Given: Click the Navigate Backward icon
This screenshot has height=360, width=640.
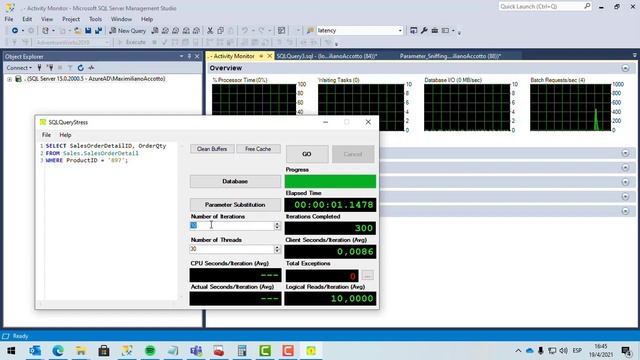Looking at the screenshot, I should click(x=15, y=31).
